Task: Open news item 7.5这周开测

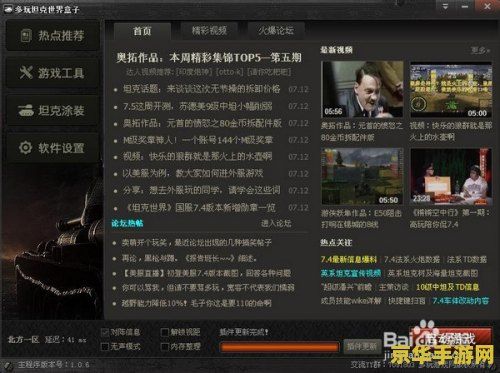Action: pos(197,106)
